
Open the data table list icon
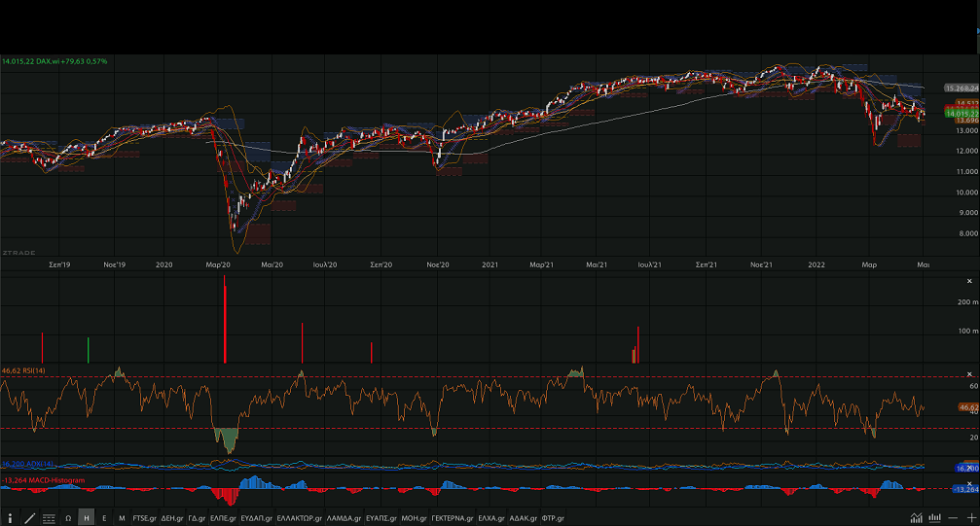tap(49, 518)
